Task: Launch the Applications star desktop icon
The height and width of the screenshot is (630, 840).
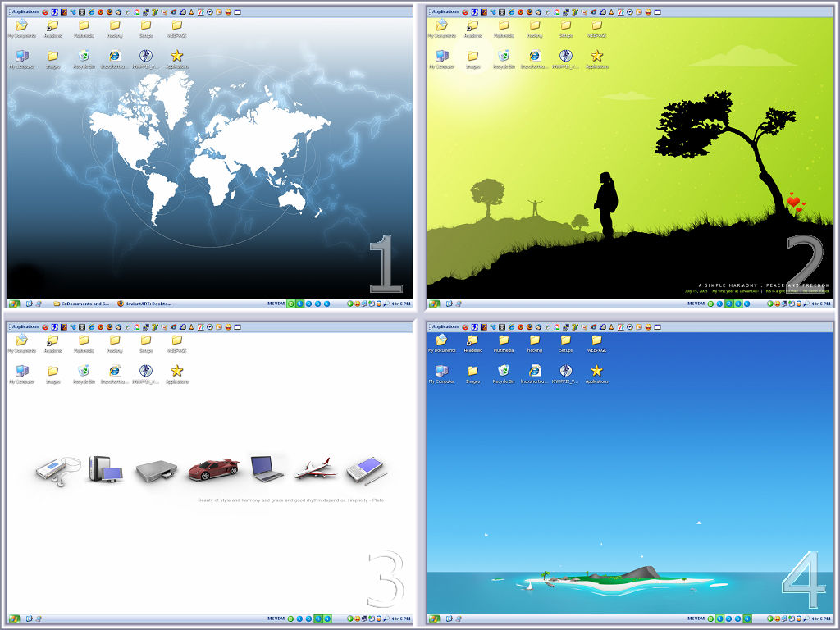Action: click(x=177, y=56)
